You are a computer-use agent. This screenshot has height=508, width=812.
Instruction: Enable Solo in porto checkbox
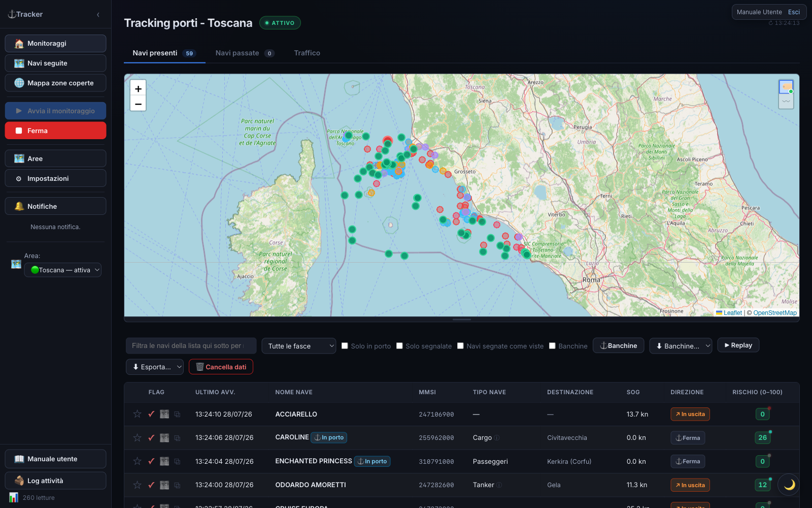pyautogui.click(x=345, y=346)
